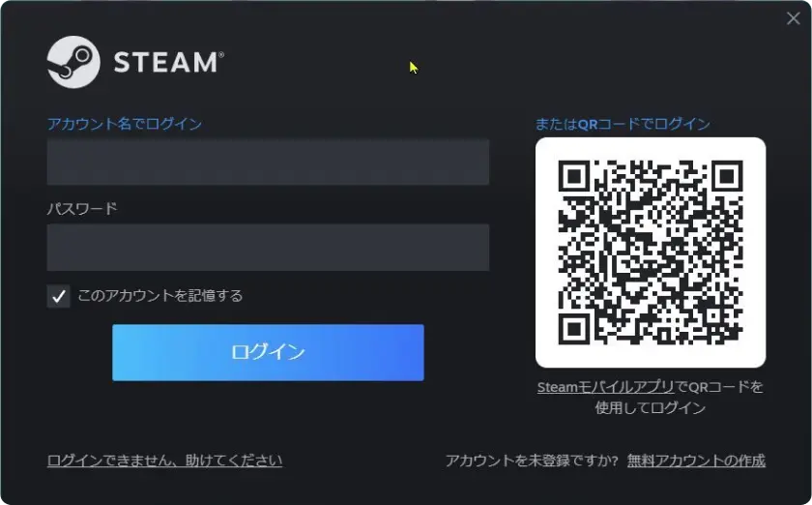This screenshot has width=812, height=505.
Task: Close the Steam login window
Action: tap(793, 18)
